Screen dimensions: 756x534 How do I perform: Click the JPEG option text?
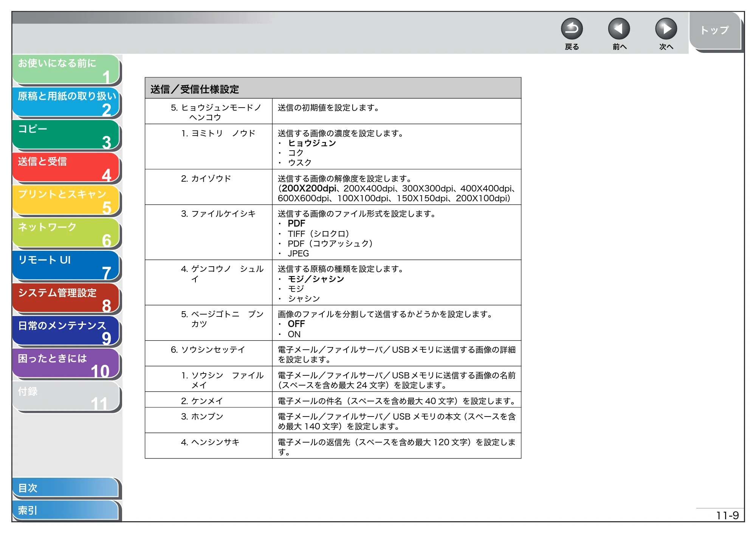[298, 253]
